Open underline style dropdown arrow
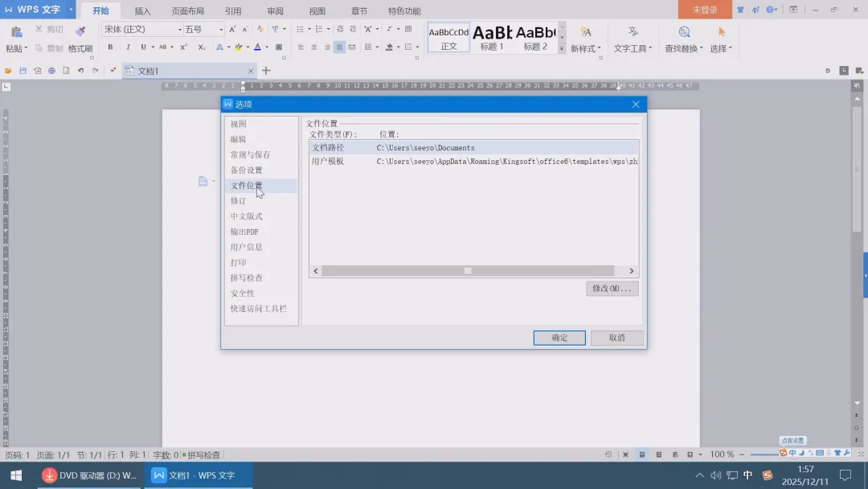Viewport: 868px width, 489px height. 153,47
